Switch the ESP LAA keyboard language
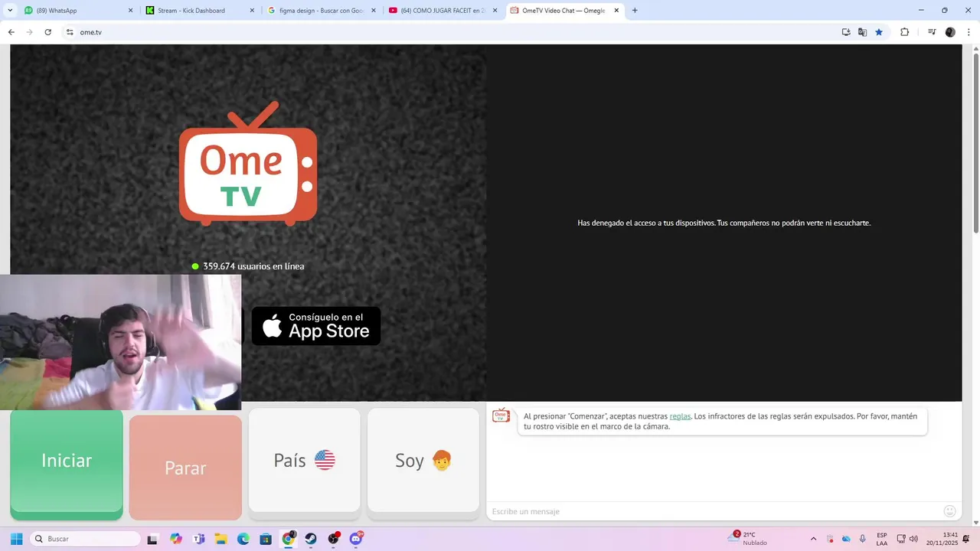 [x=882, y=539]
